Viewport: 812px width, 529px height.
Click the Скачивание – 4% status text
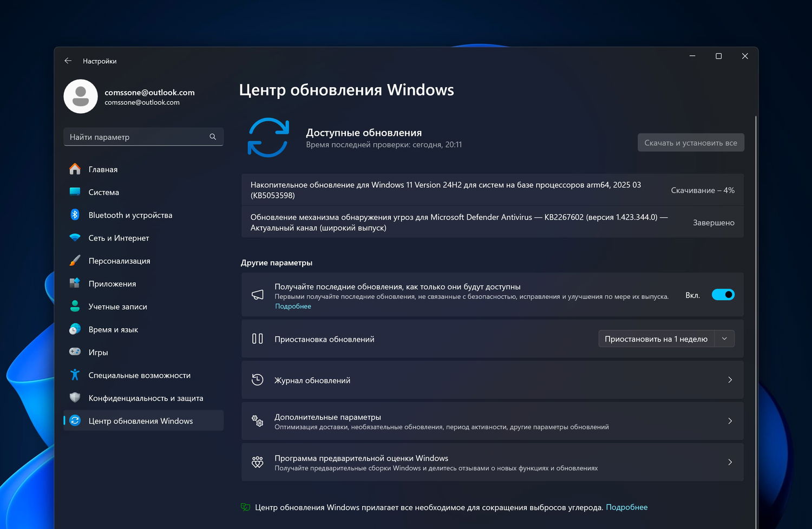[x=703, y=191]
